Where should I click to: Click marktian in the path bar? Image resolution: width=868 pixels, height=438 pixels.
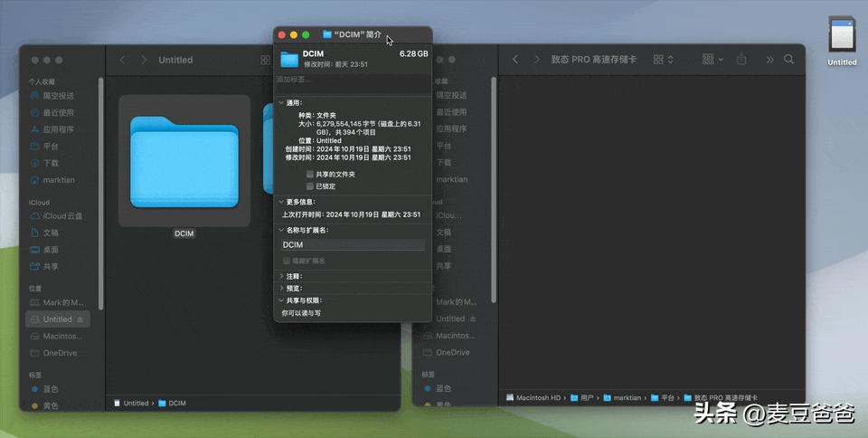(622, 397)
